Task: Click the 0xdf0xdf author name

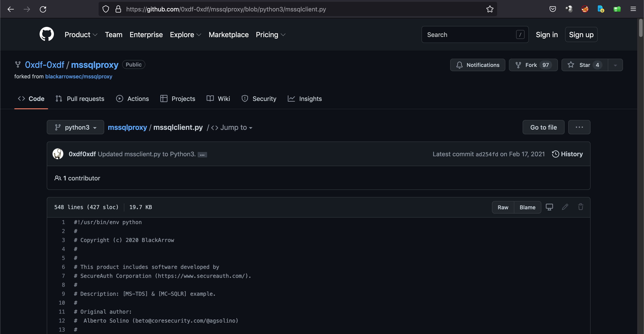Action: point(82,154)
